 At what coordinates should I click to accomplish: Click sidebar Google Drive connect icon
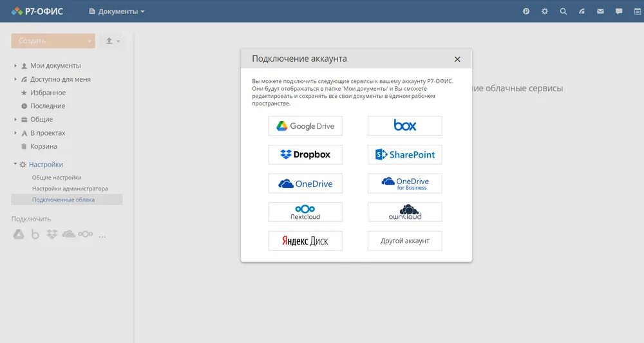[x=19, y=234]
